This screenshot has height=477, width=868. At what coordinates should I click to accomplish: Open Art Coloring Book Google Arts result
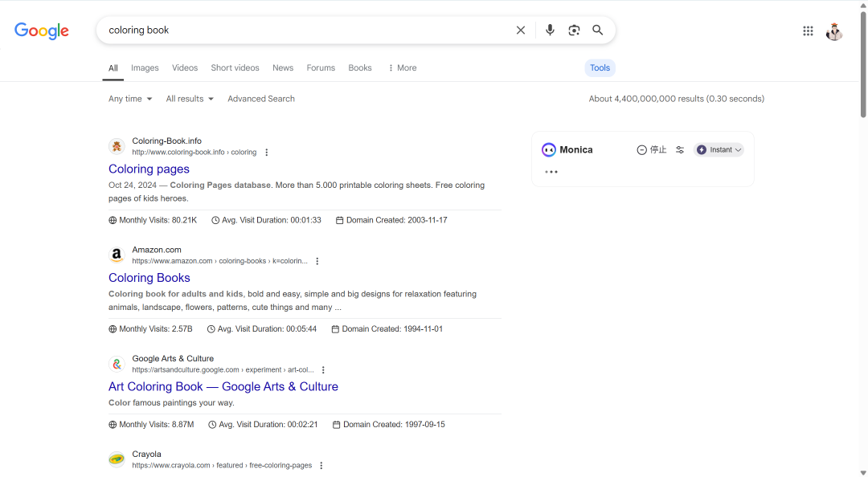click(223, 386)
